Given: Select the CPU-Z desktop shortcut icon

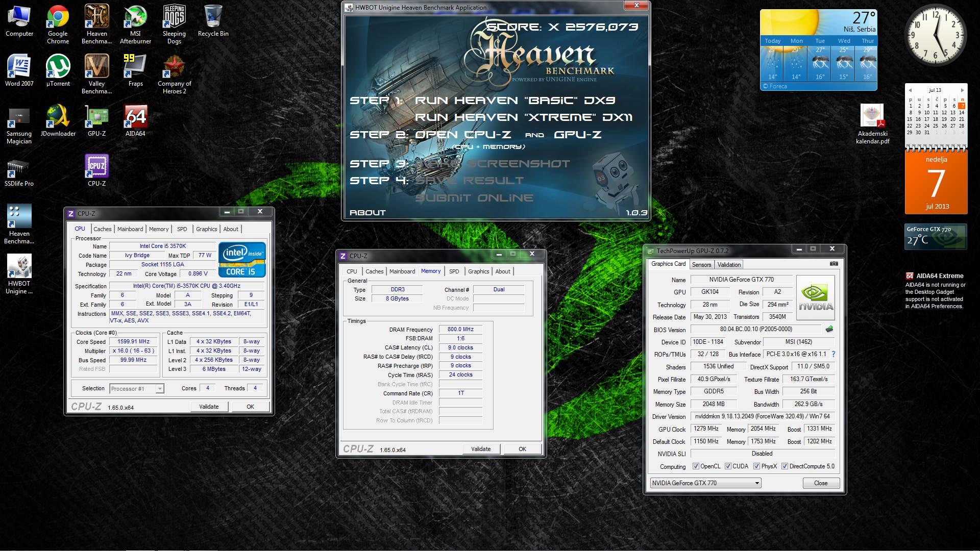Looking at the screenshot, I should coord(96,171).
